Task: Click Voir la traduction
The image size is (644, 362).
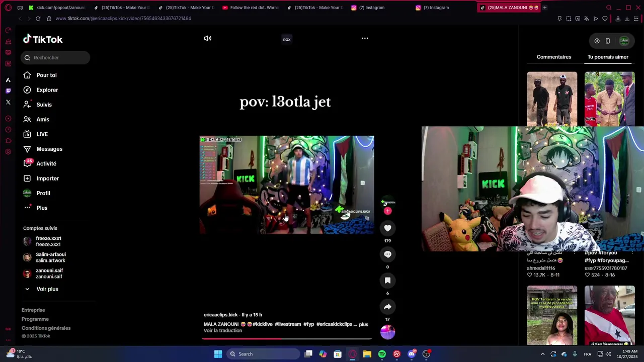Action: coord(223,331)
